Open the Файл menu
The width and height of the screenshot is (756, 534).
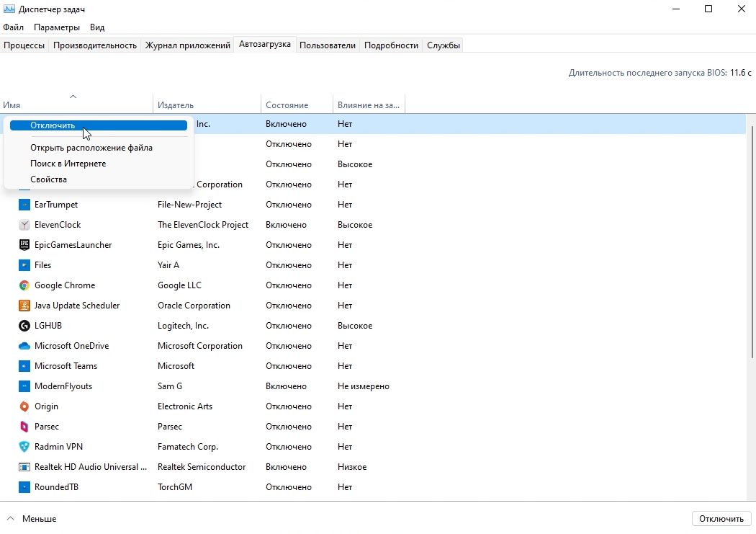pyautogui.click(x=14, y=27)
